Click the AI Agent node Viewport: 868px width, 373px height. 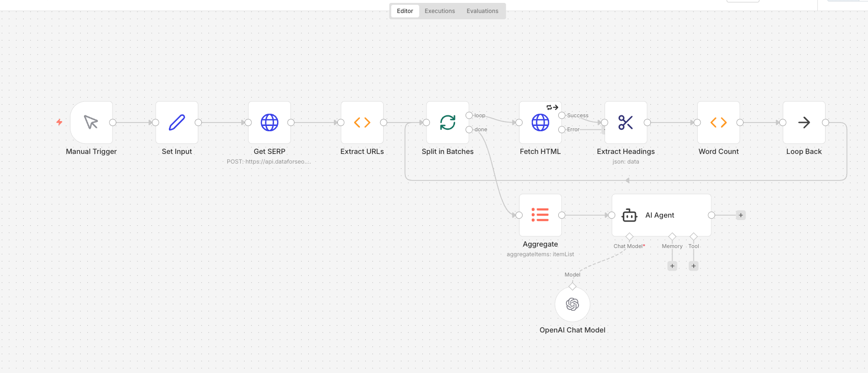point(661,215)
